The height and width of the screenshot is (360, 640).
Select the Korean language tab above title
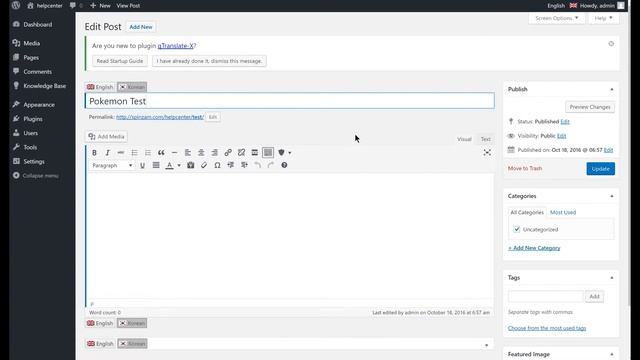pos(132,87)
